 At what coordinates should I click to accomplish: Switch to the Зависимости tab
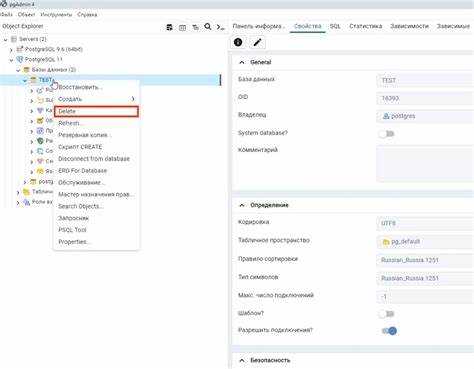point(409,26)
